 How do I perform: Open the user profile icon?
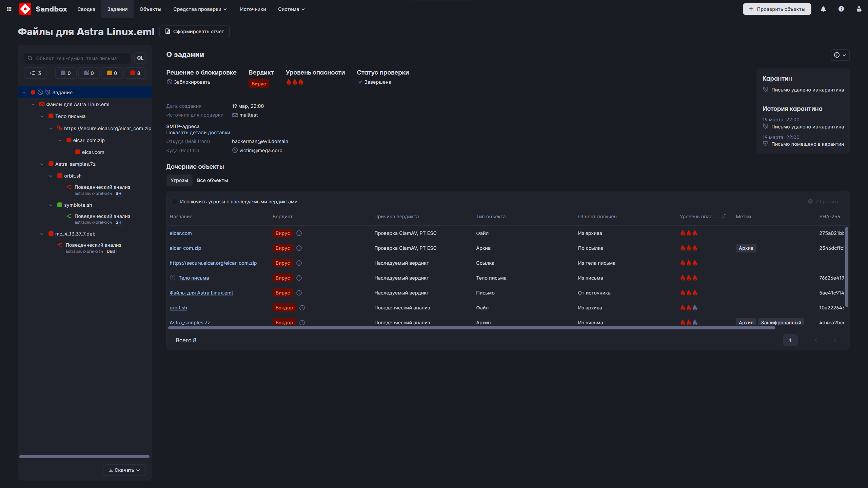(859, 9)
